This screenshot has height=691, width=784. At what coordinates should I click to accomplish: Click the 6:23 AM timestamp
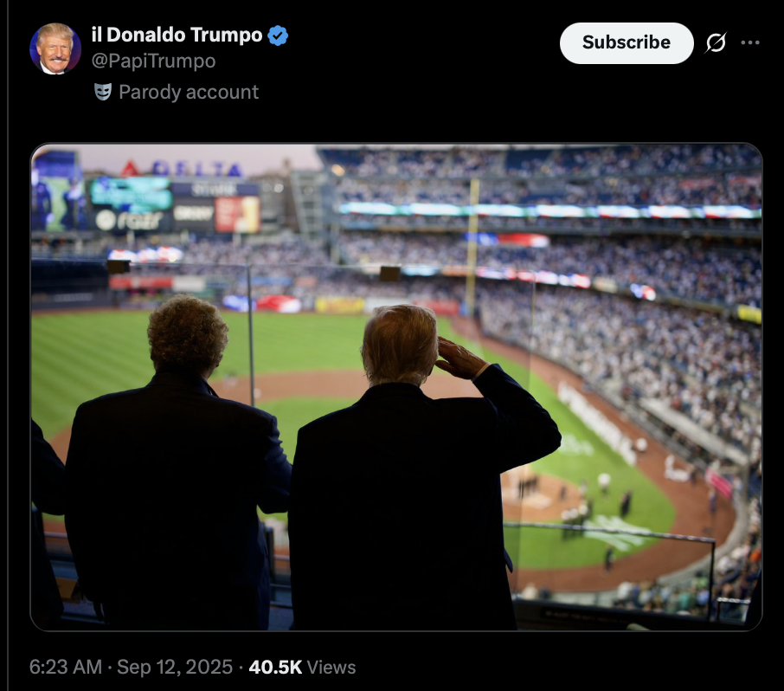coord(66,667)
